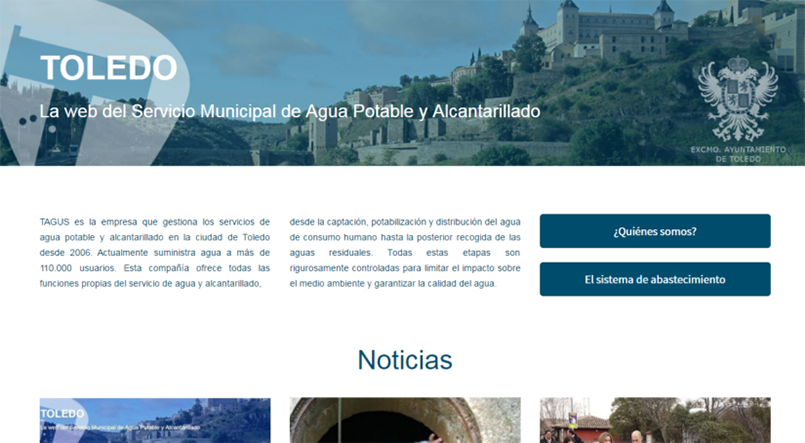Click the Ayuntamiento de Toledo crest logo
805x443 pixels.
click(x=738, y=99)
